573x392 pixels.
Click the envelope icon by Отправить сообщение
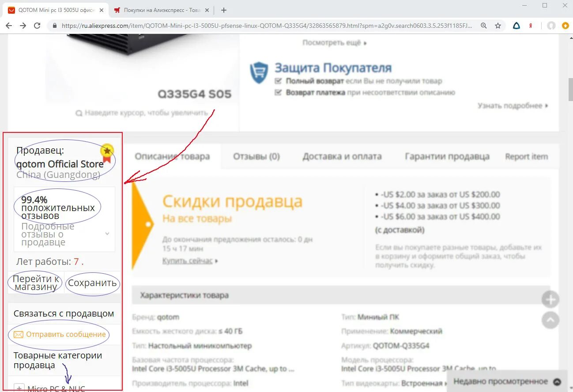pos(18,335)
